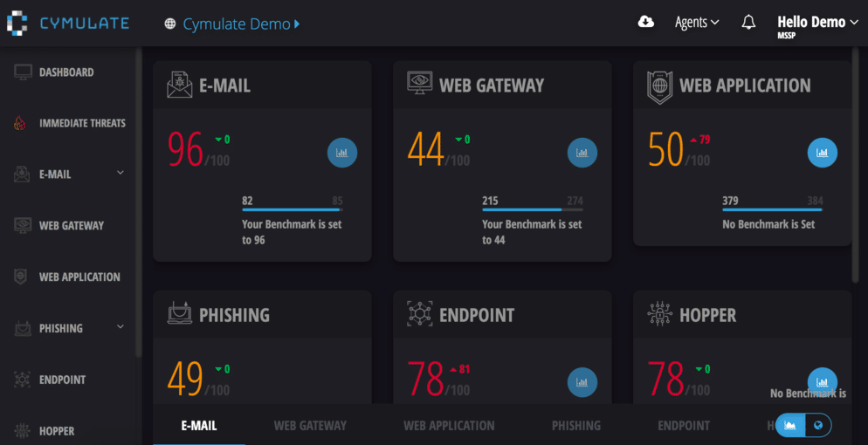Select the PHISHING bottom tab
This screenshot has width=868, height=445.
(x=576, y=426)
